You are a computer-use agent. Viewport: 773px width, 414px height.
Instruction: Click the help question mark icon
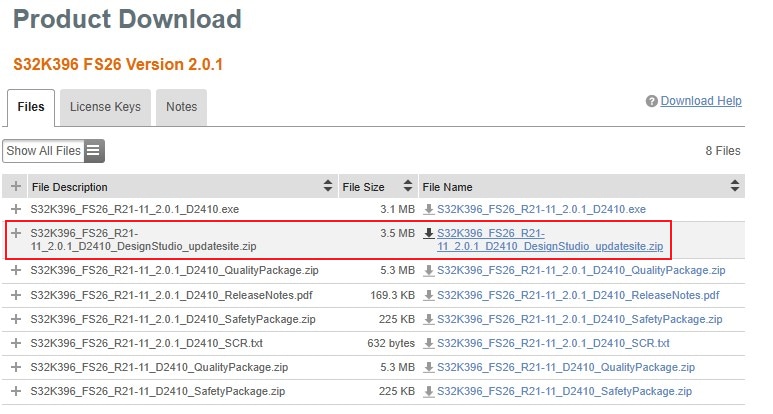click(652, 101)
